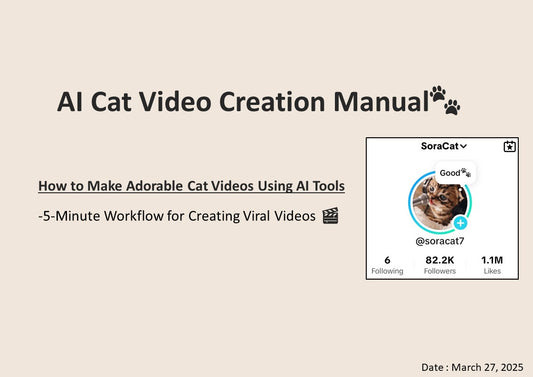
Task: Click 'How to Make Adorable Cat Videos' heading
Action: [191, 186]
